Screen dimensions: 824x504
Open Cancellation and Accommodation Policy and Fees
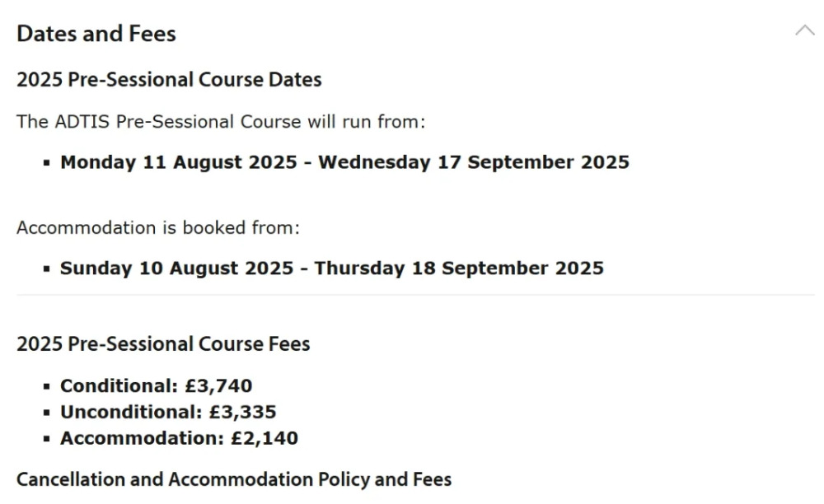234,479
